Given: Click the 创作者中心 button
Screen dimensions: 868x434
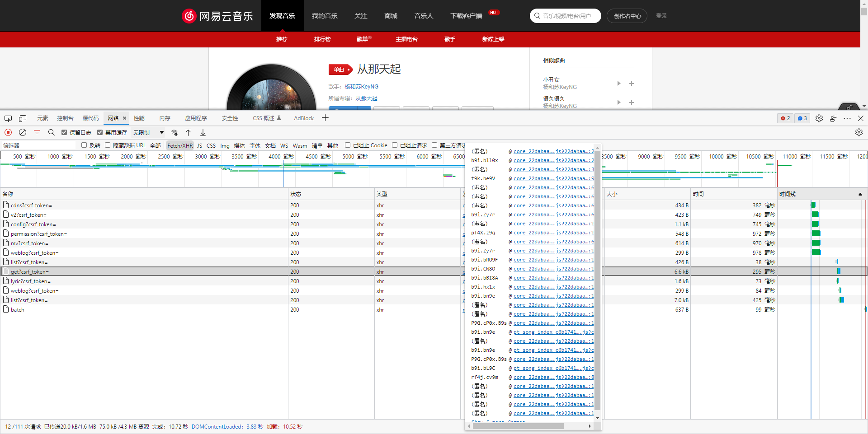Looking at the screenshot, I should pos(627,16).
